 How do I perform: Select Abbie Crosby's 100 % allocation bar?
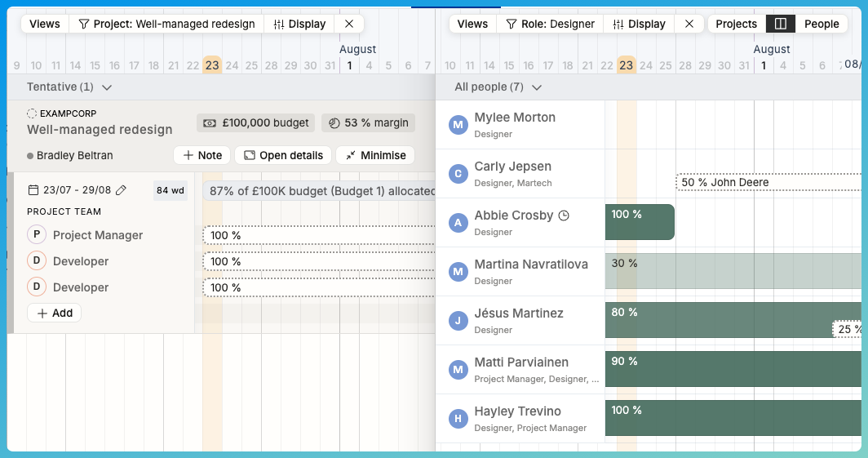point(640,222)
